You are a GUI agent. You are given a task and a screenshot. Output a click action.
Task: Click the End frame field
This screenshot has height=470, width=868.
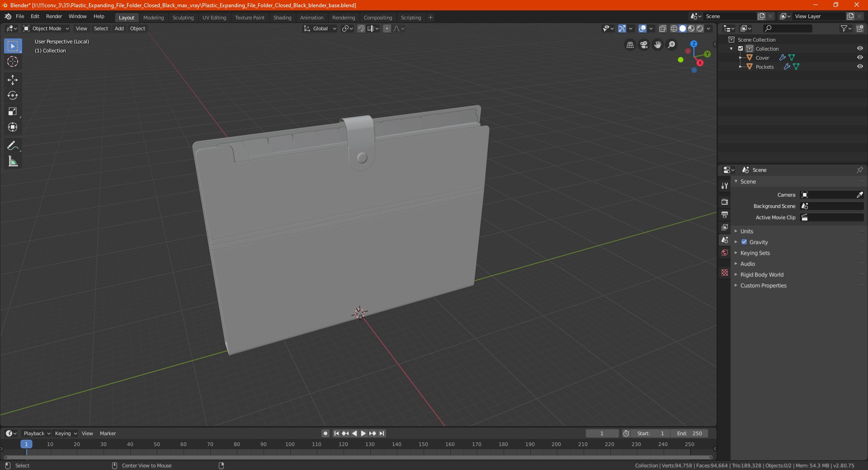[x=689, y=433]
